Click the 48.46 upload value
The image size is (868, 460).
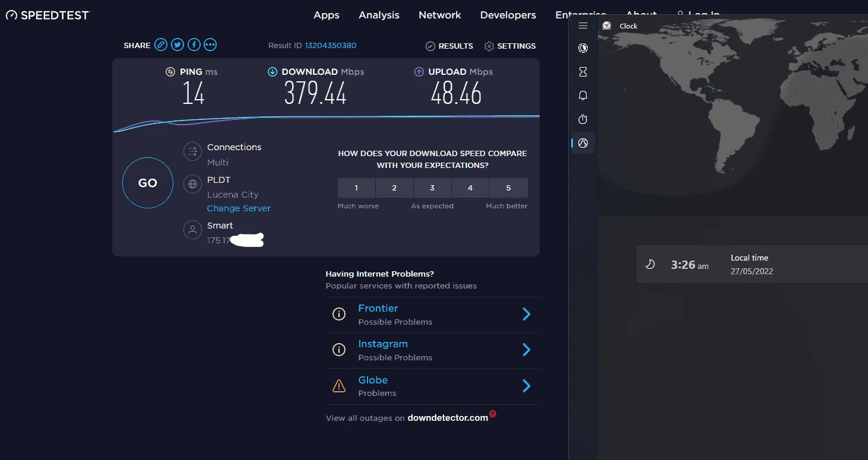pos(456,94)
